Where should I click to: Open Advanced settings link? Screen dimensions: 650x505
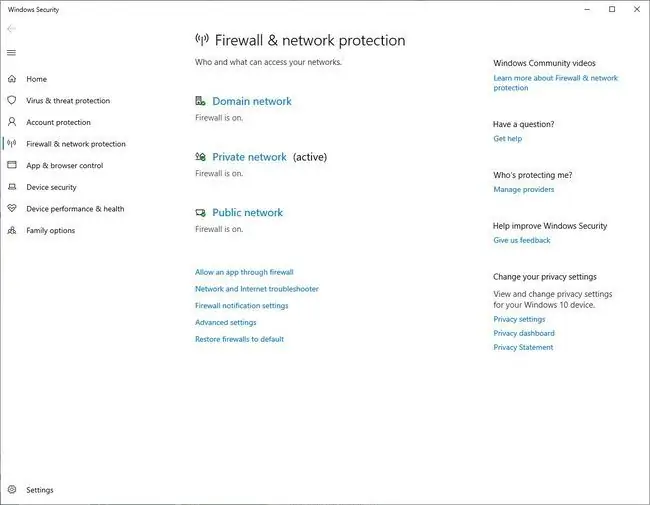(226, 322)
